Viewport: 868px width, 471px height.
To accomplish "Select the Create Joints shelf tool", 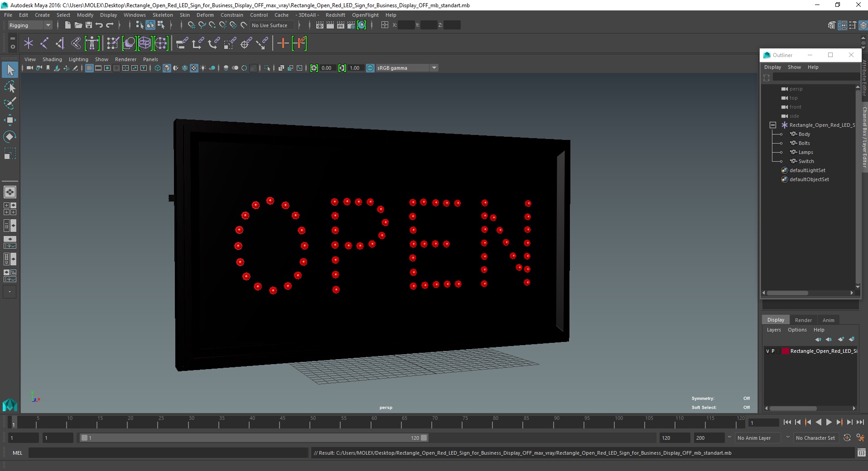I will [x=44, y=43].
